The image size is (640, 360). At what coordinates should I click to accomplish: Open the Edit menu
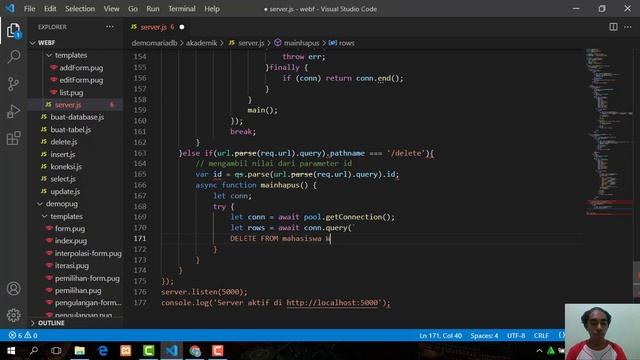(x=50, y=9)
